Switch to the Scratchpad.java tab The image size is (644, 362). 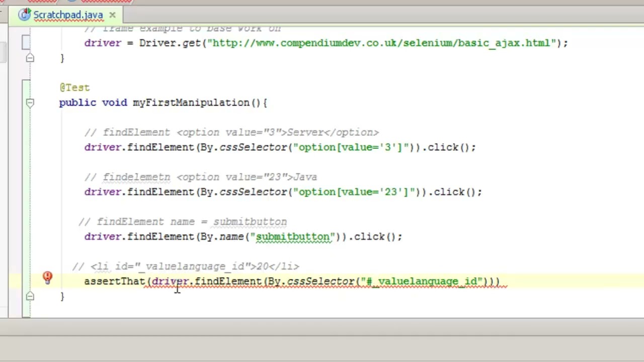tap(68, 15)
